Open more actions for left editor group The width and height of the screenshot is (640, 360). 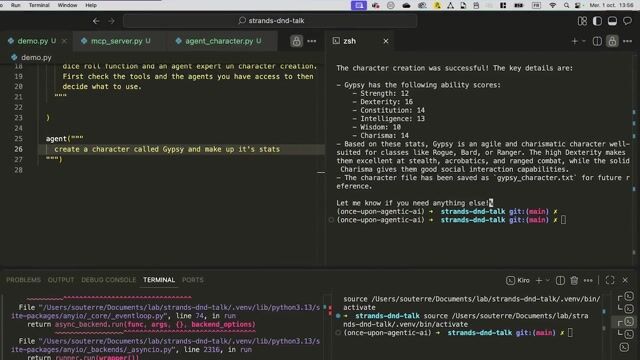(x=311, y=41)
